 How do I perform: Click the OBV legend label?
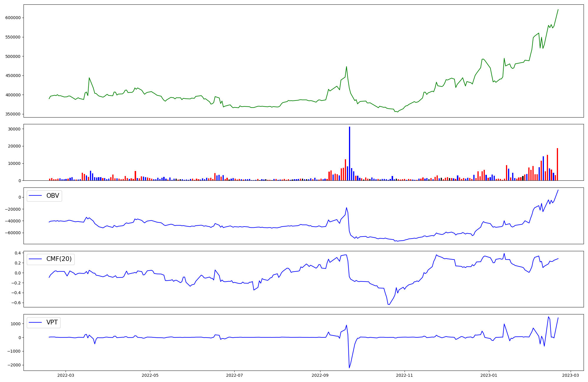(x=53, y=196)
